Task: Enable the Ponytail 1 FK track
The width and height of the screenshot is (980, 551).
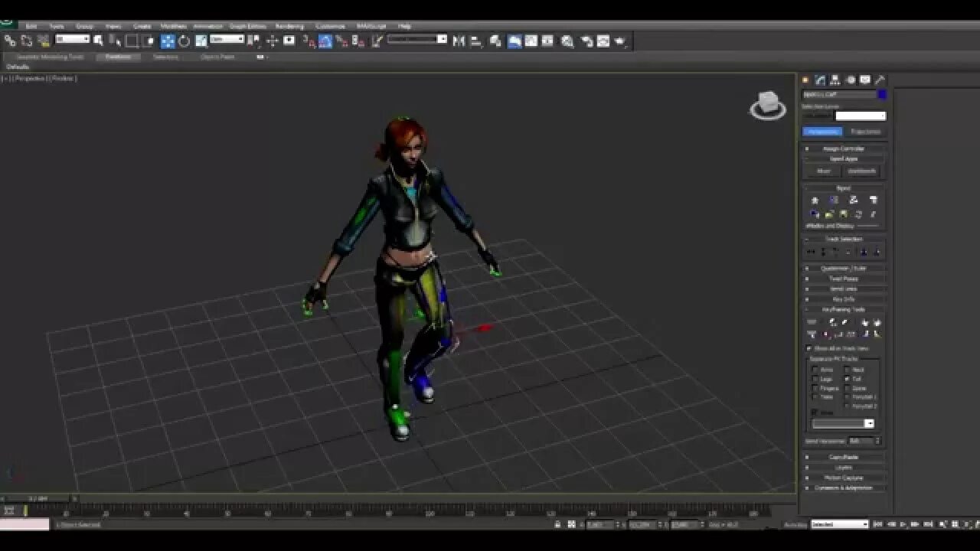Action: pyautogui.click(x=847, y=397)
